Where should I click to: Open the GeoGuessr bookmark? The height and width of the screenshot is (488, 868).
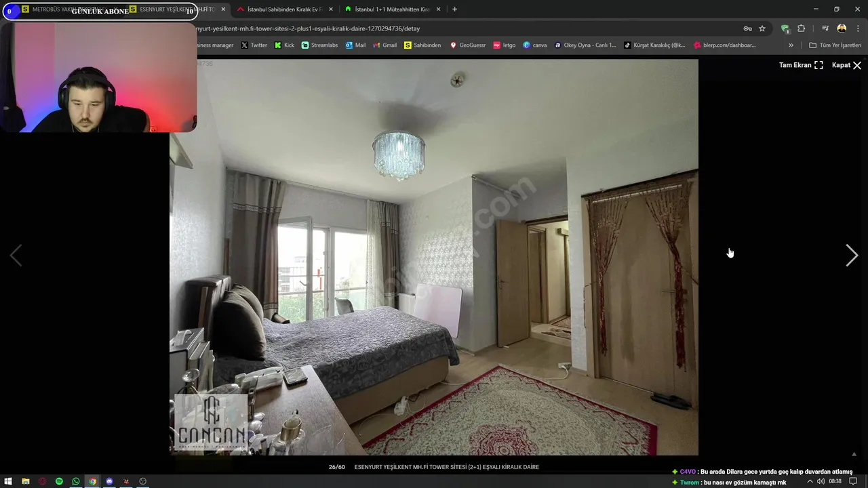(468, 45)
